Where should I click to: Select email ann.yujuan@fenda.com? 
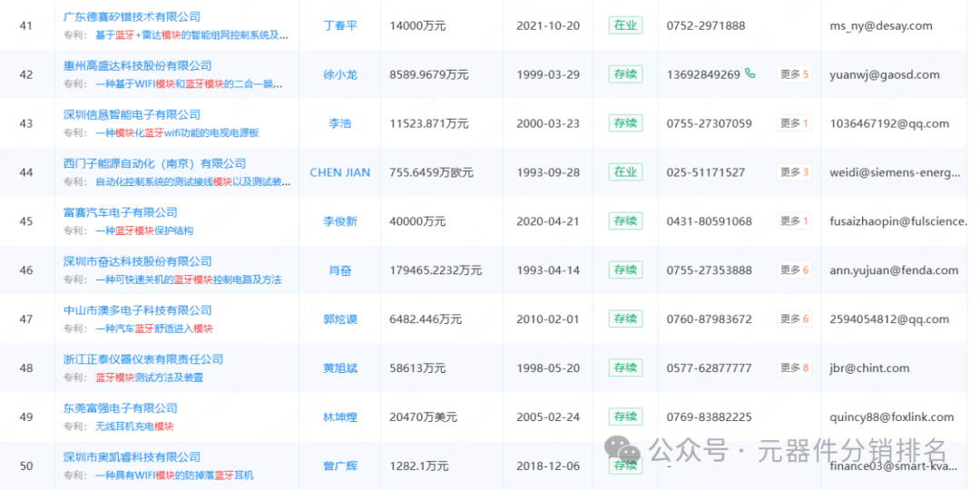click(894, 270)
